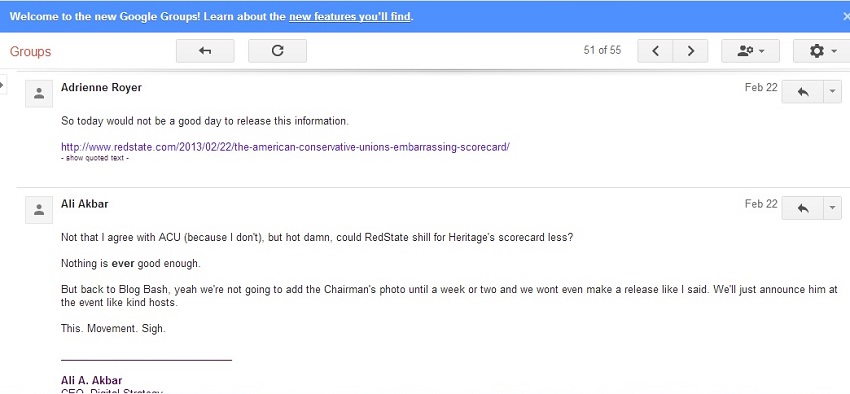Reply to Adrienne Royer's message
The image size is (850, 394).
[x=802, y=92]
